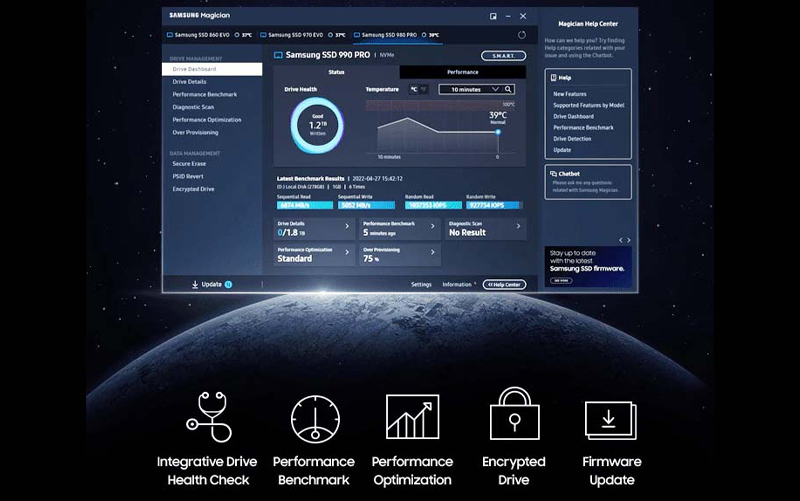The height and width of the screenshot is (501, 800).
Task: Click the picture-in-picture window icon in title bar
Action: coord(493,16)
